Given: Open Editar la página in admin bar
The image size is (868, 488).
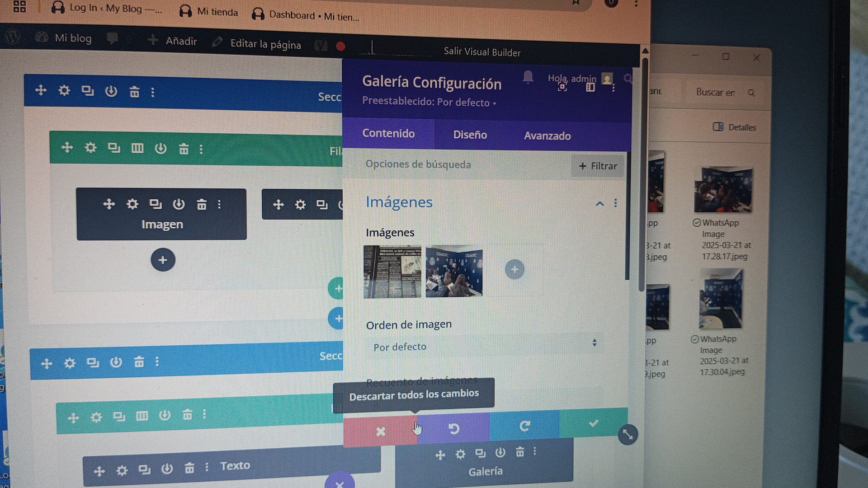Looking at the screenshot, I should pos(256,43).
